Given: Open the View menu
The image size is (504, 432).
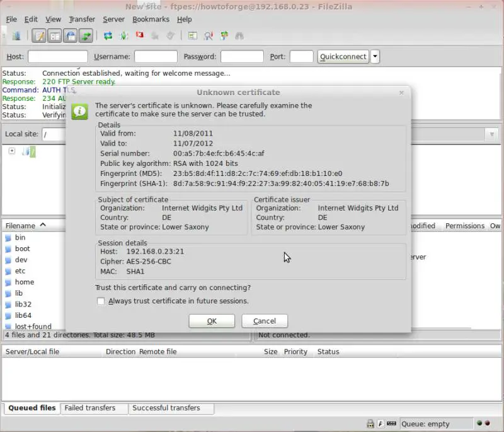Looking at the screenshot, I should click(53, 20).
